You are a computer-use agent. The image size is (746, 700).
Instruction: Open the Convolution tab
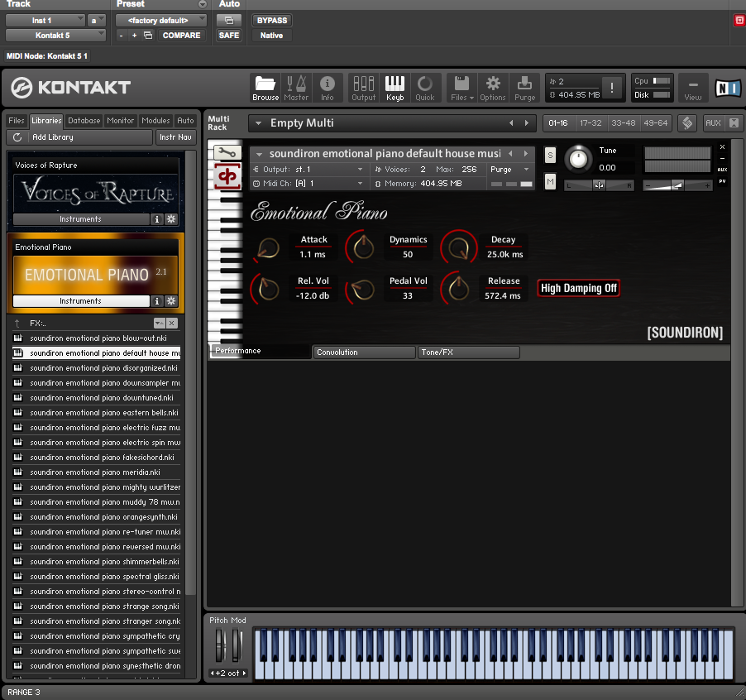pyautogui.click(x=364, y=352)
